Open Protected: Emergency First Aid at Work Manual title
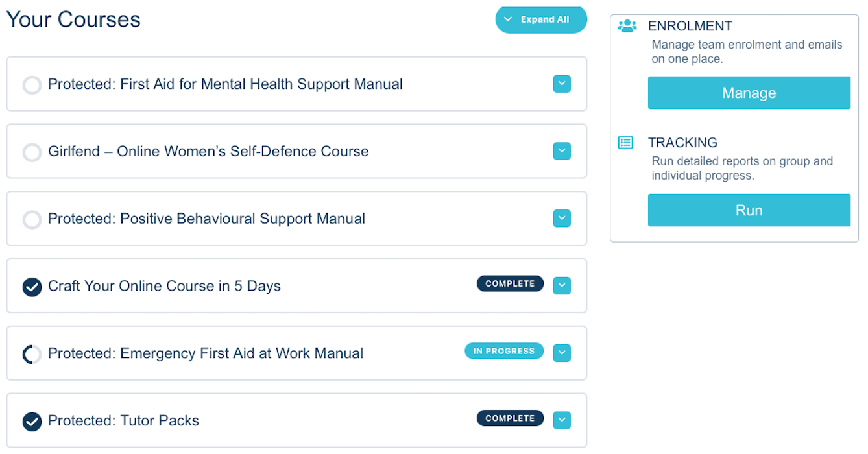 pyautogui.click(x=206, y=353)
